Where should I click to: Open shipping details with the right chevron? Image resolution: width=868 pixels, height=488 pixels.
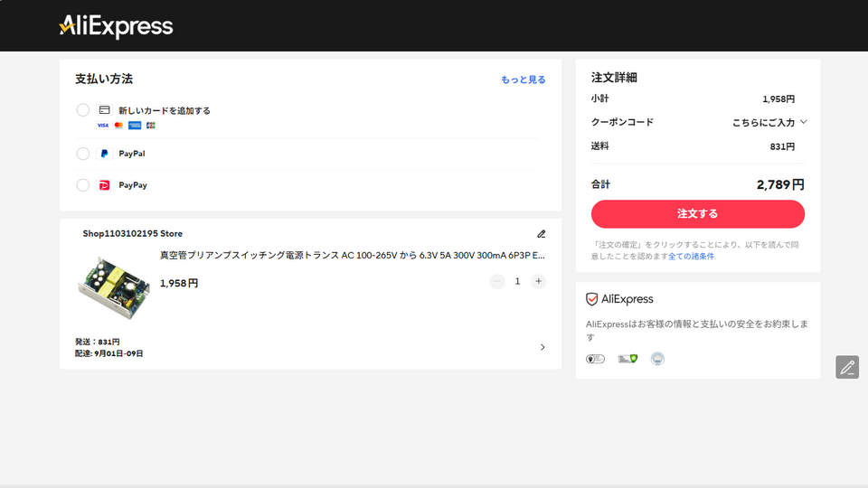pos(542,347)
